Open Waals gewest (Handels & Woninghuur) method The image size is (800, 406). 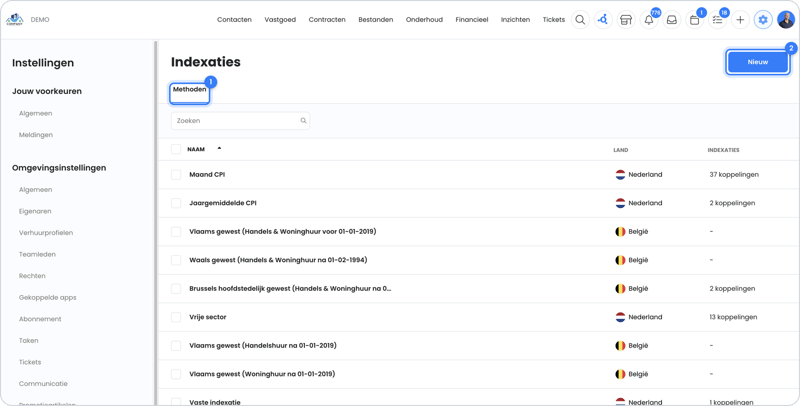278,260
